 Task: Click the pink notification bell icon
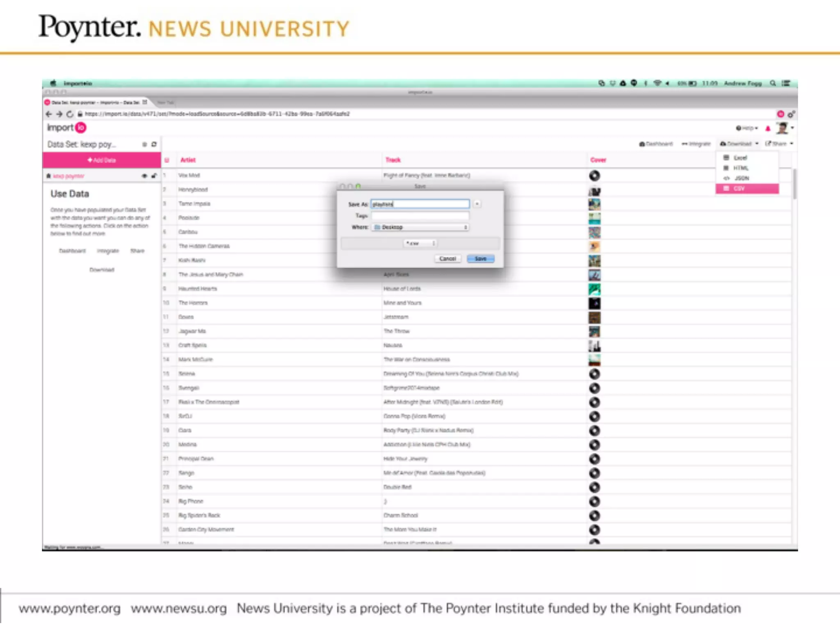point(768,128)
